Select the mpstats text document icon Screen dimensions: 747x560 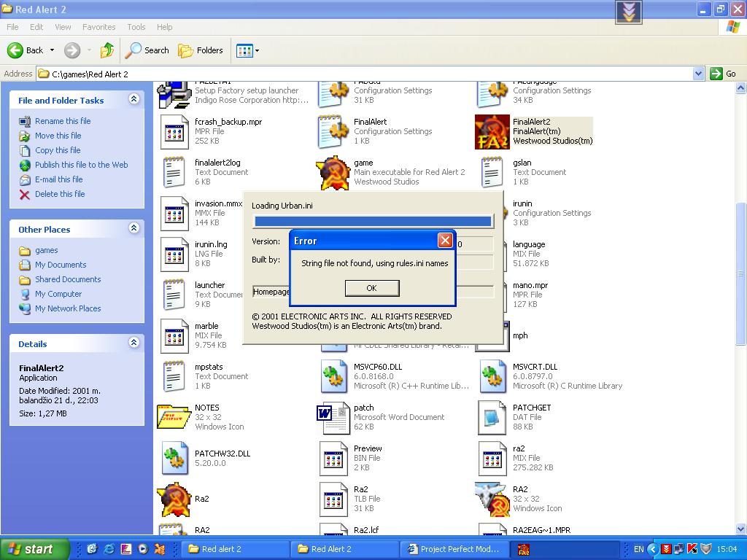coord(174,377)
